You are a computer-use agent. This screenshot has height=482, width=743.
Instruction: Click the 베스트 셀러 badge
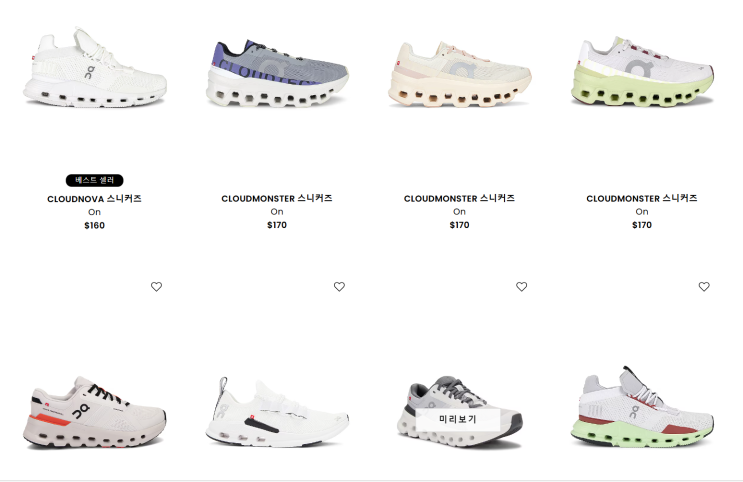coord(94,180)
